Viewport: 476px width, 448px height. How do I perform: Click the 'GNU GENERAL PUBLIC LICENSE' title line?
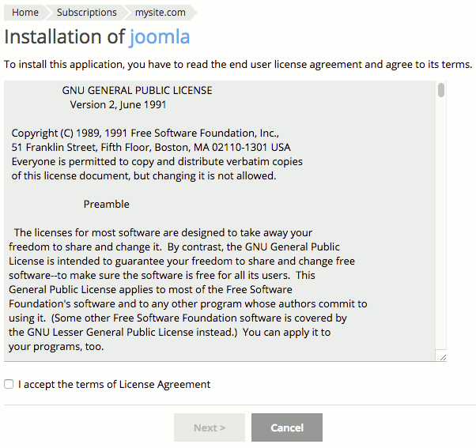click(x=137, y=91)
